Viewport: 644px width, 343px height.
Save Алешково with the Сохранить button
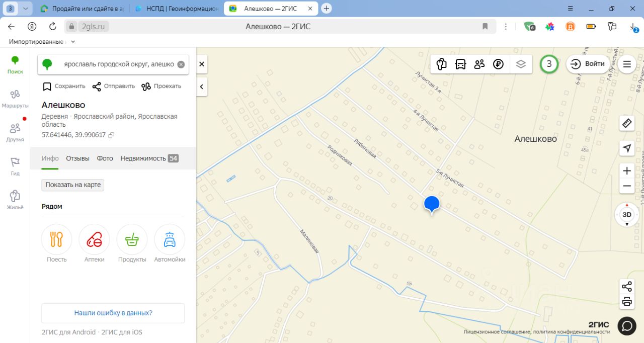coord(64,87)
